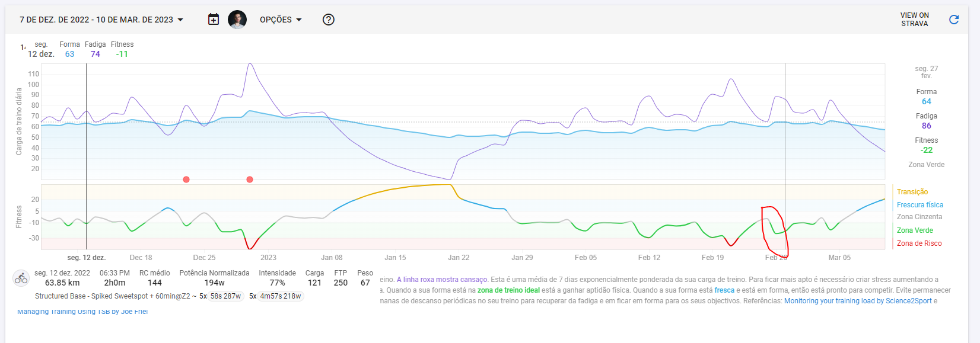Click the Jan 15 axis label

tap(395, 258)
